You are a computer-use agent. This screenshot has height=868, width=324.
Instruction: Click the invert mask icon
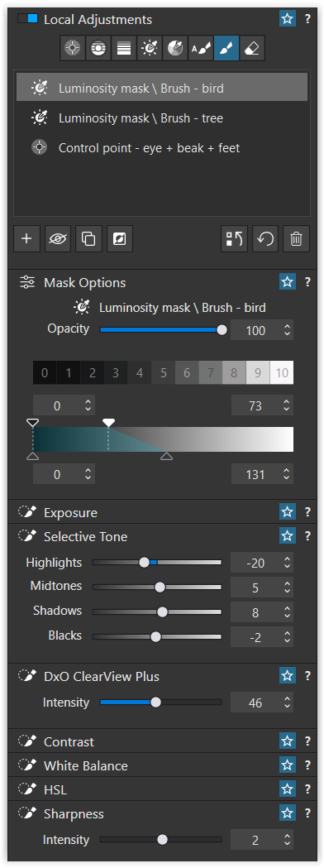tap(119, 238)
